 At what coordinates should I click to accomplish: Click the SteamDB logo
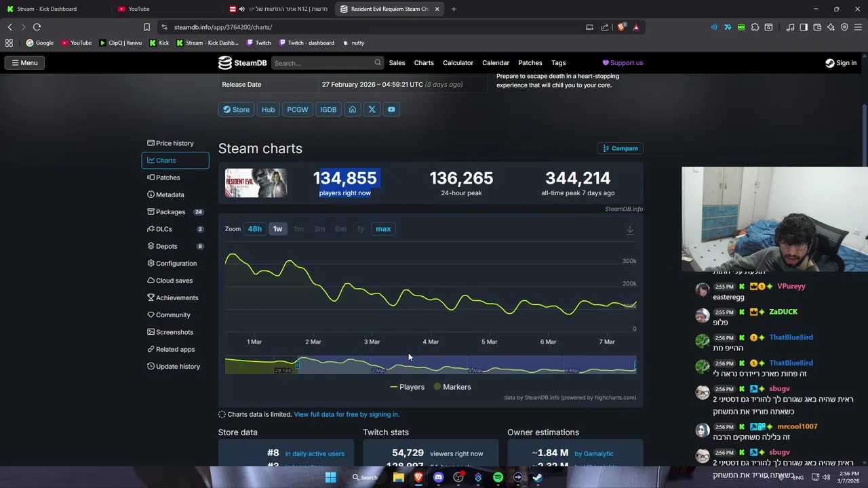[x=243, y=63]
